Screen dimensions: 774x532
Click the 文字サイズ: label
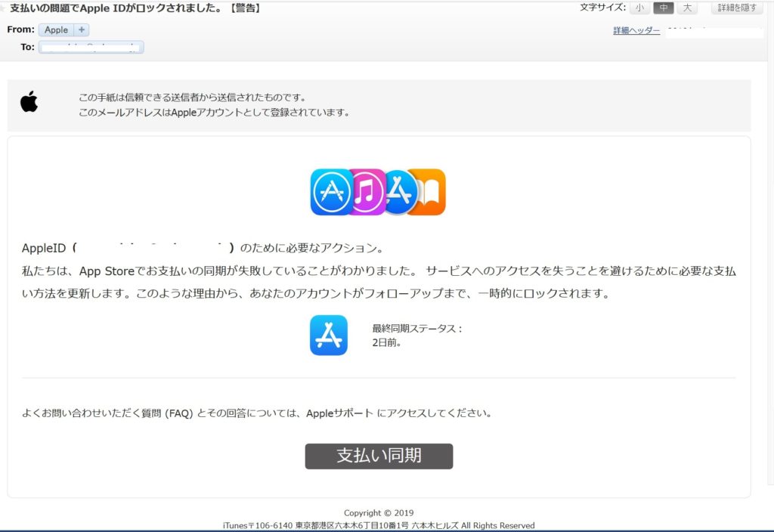(x=602, y=8)
